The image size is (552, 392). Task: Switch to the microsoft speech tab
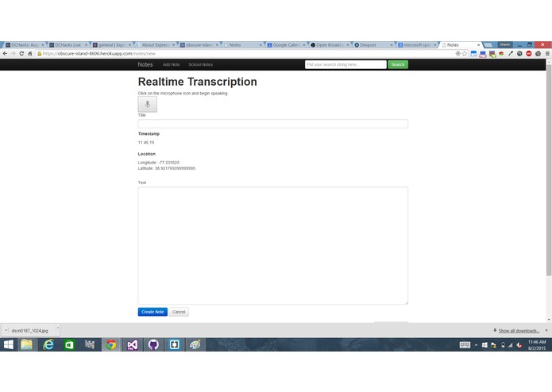417,45
